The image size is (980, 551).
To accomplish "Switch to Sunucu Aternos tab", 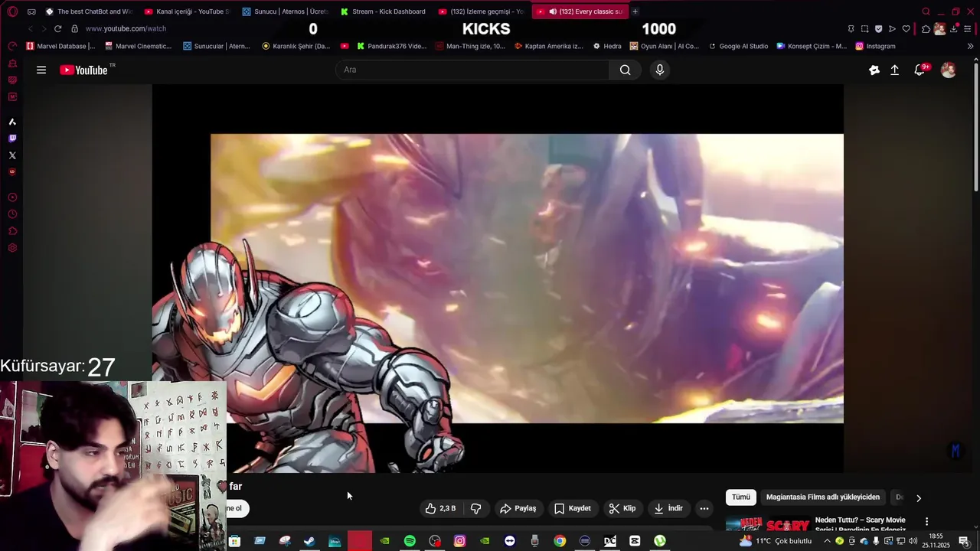I will coord(285,11).
